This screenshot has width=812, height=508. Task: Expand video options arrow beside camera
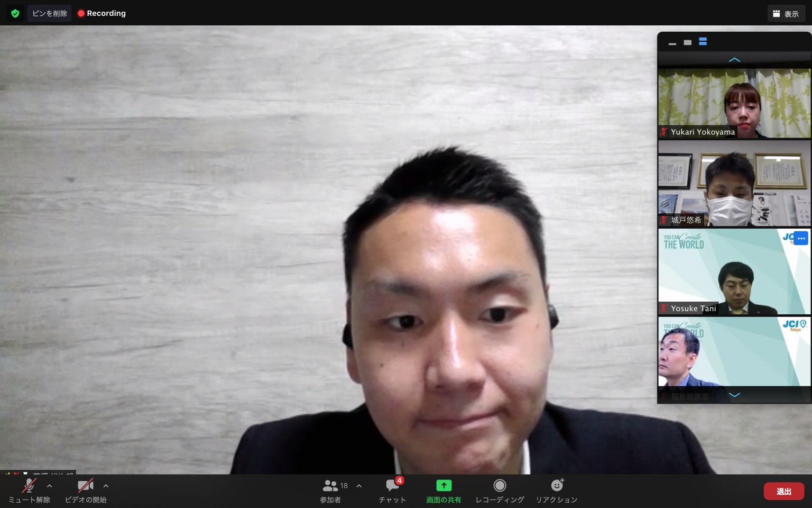[x=106, y=486]
